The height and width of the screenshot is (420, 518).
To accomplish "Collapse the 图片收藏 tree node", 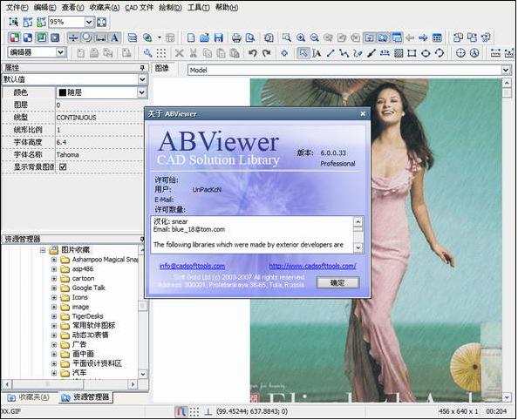I will (43, 250).
